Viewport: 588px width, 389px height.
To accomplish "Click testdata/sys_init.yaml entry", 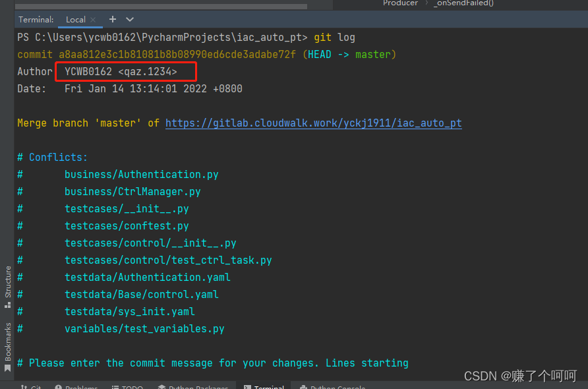I will tap(130, 311).
